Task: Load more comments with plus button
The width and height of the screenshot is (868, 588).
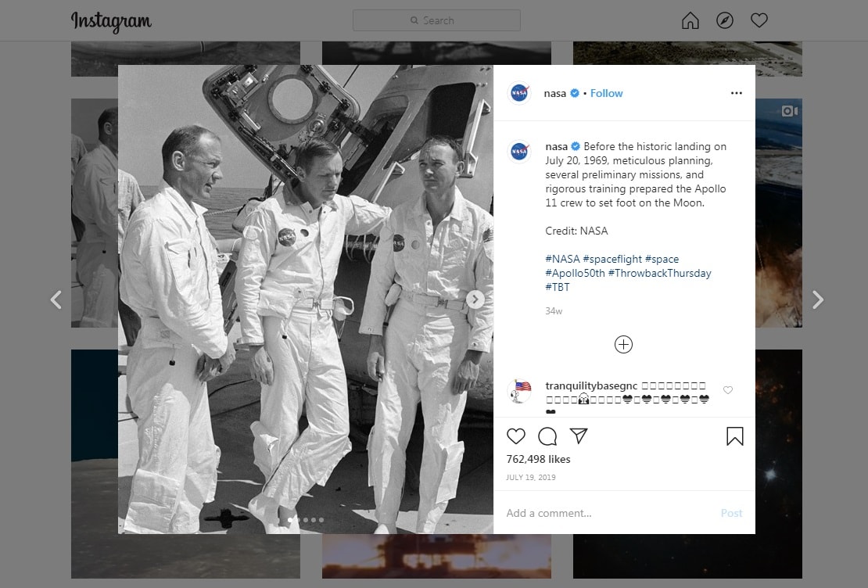Action: pyautogui.click(x=623, y=345)
